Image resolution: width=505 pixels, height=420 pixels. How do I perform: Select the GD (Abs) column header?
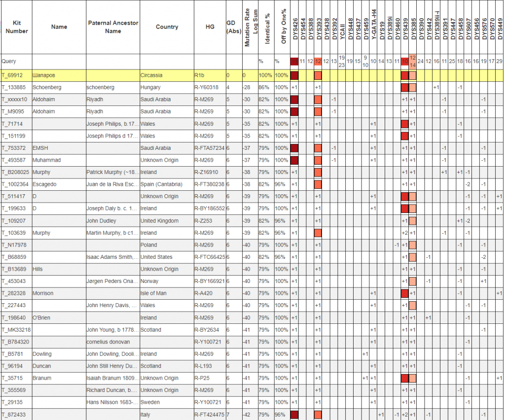tap(232, 27)
